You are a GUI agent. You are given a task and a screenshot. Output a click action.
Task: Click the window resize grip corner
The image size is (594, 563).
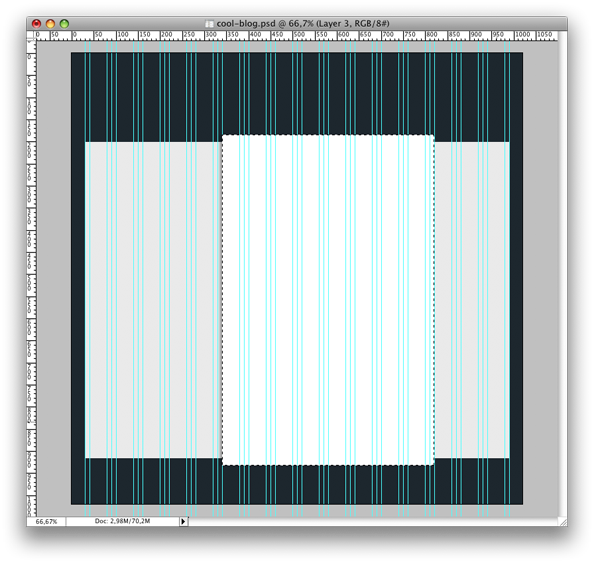pos(563,522)
